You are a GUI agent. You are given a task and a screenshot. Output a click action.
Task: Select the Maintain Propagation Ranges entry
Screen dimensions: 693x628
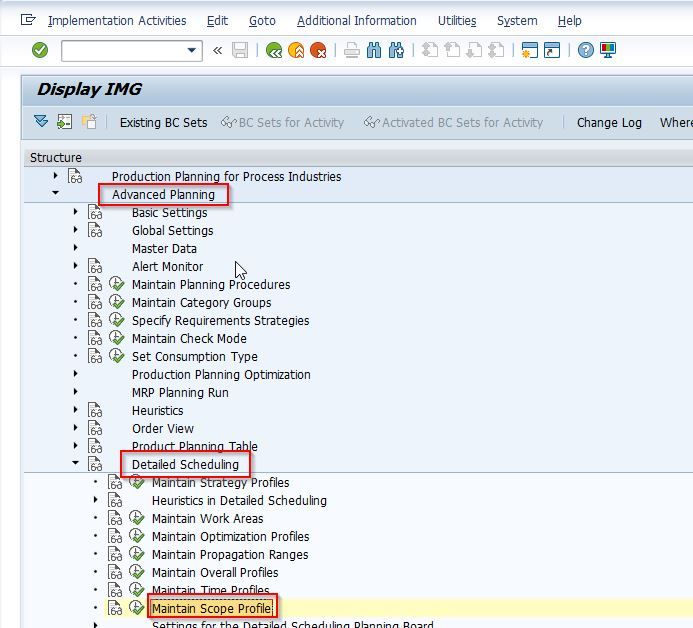click(230, 554)
